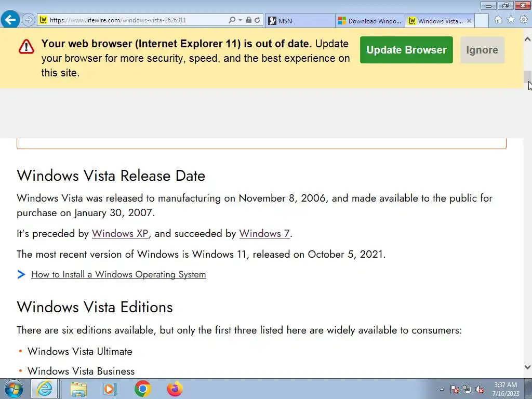This screenshot has height=399, width=532.
Task: Switch to the MSN tab
Action: (x=300, y=21)
